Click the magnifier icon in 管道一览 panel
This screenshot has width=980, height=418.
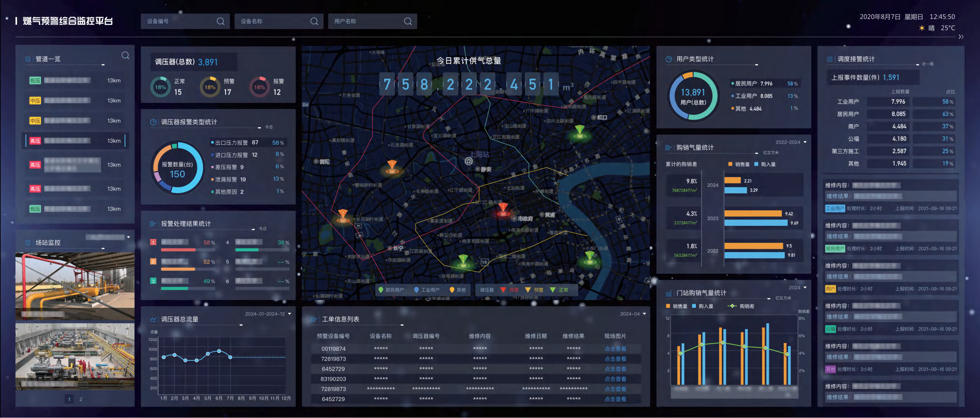point(125,56)
